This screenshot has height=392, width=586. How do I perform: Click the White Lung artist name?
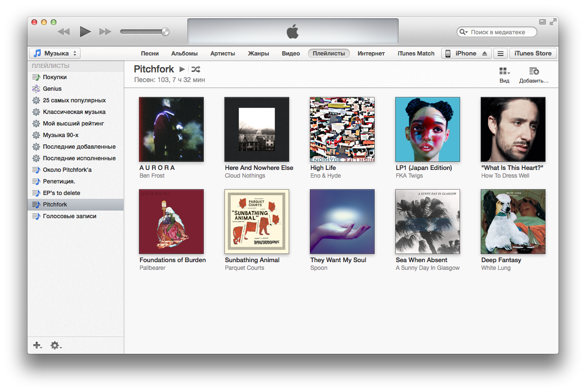(496, 268)
